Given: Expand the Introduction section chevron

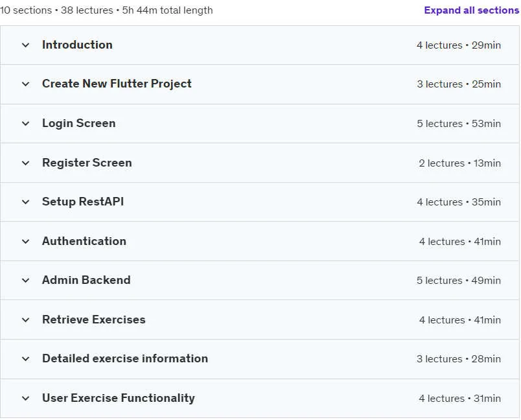Looking at the screenshot, I should (25, 45).
